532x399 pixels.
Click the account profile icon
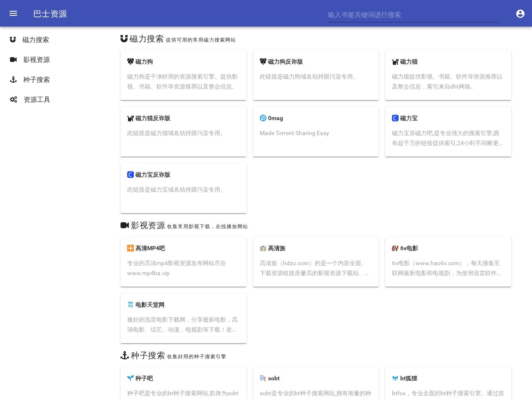pos(520,14)
